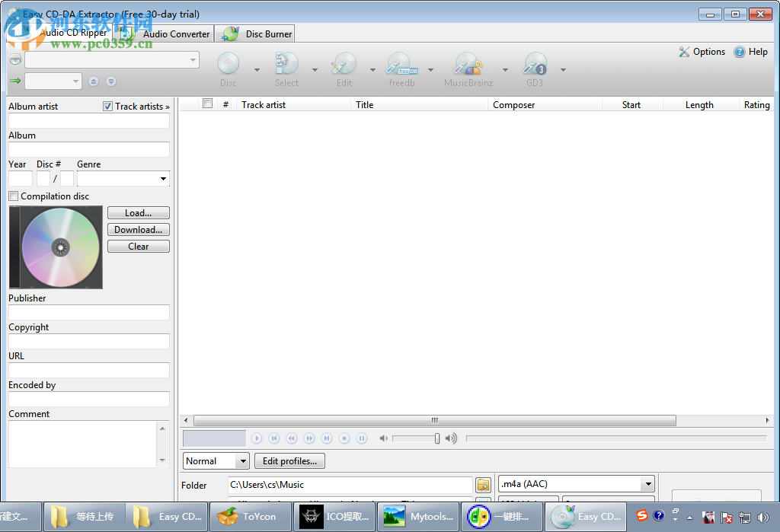Screen dimensions: 780x532
Task: Start playback with the play button
Action: [257, 438]
